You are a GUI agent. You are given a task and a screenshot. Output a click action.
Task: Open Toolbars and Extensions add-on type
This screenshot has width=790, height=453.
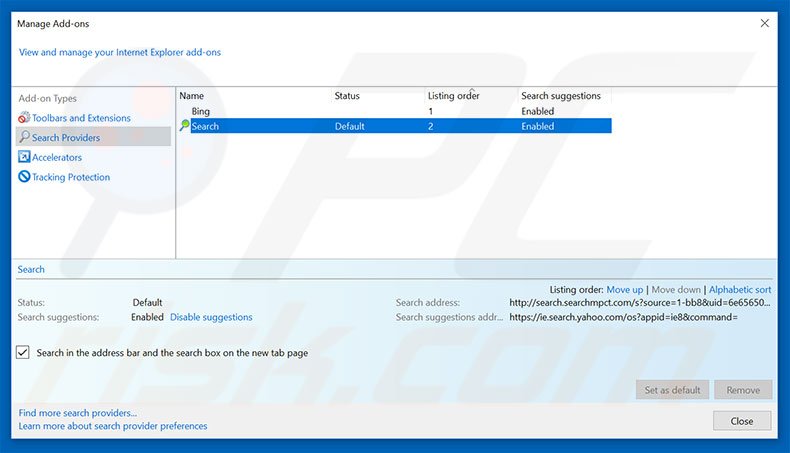click(81, 118)
